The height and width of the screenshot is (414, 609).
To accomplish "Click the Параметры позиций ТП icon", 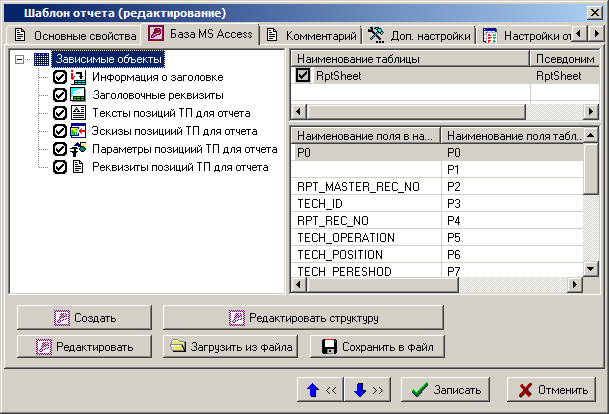I will click(78, 149).
